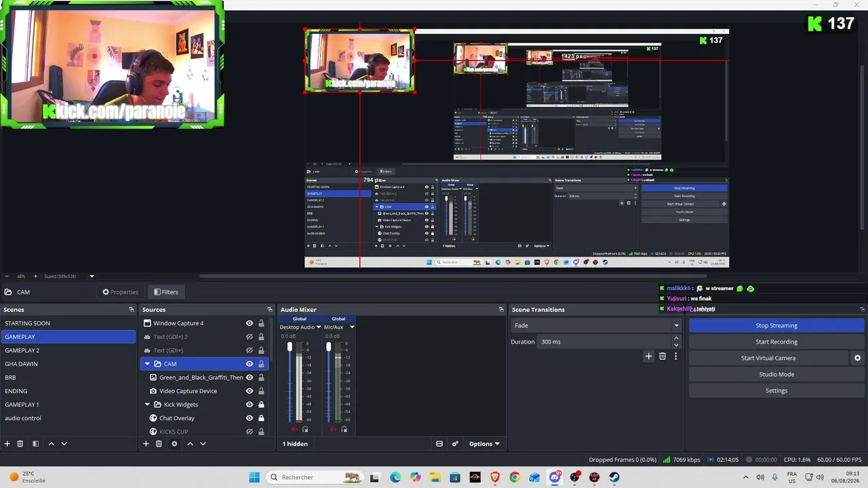This screenshot has height=488, width=868.
Task: Move the selected scene up
Action: (x=51, y=444)
